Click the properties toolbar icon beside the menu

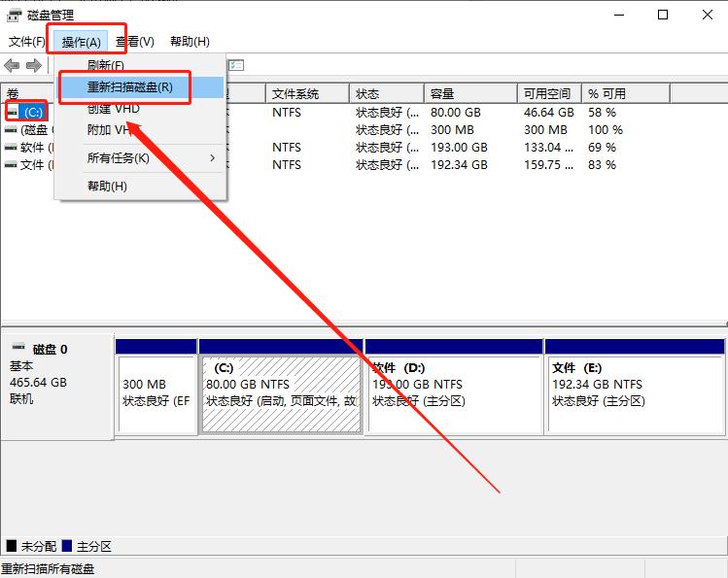click(236, 65)
